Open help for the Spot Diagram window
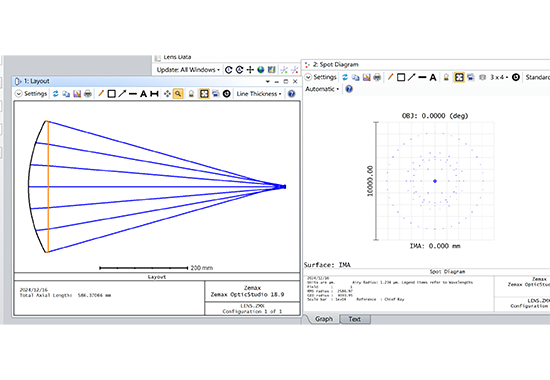This screenshot has height=380, width=550. 349,89
